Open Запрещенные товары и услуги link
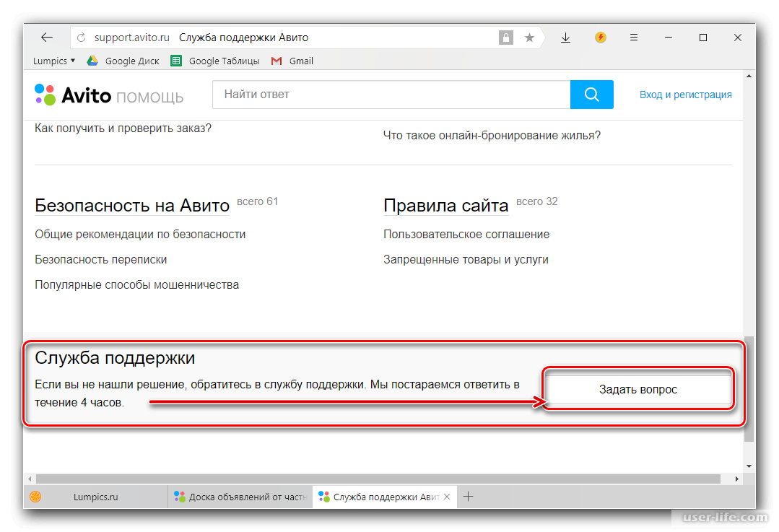 pos(466,259)
